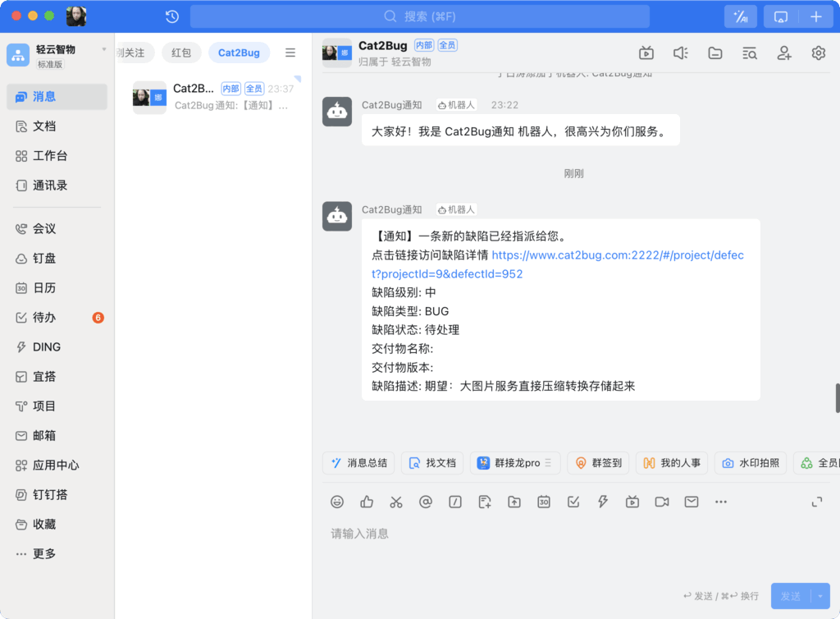Open 钉钉搭 in the sidebar

tap(57, 494)
